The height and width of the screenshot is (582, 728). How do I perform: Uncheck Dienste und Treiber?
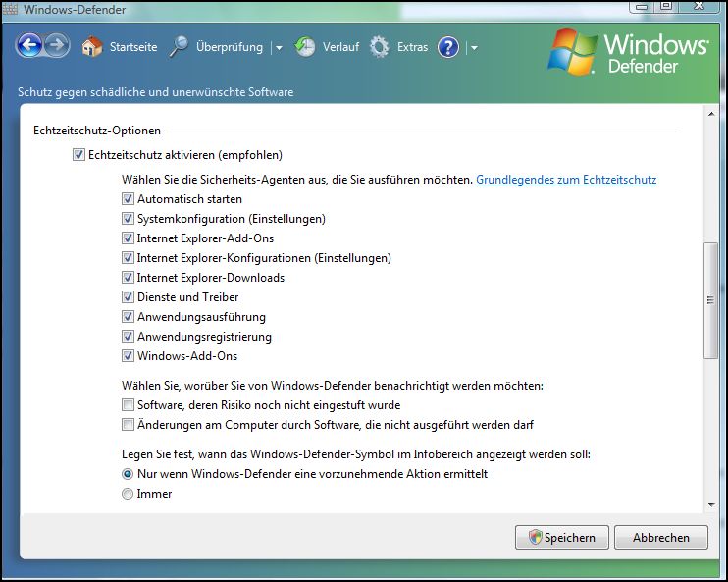(x=128, y=296)
